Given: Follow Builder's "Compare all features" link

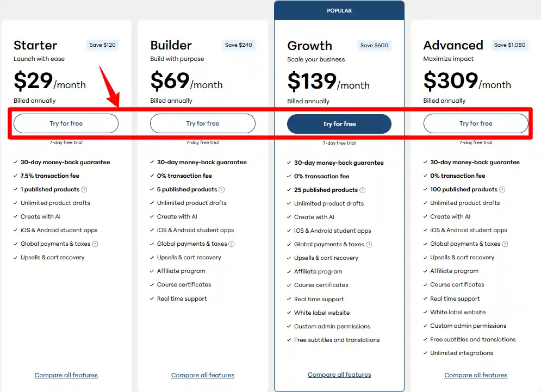Looking at the screenshot, I should (x=203, y=375).
